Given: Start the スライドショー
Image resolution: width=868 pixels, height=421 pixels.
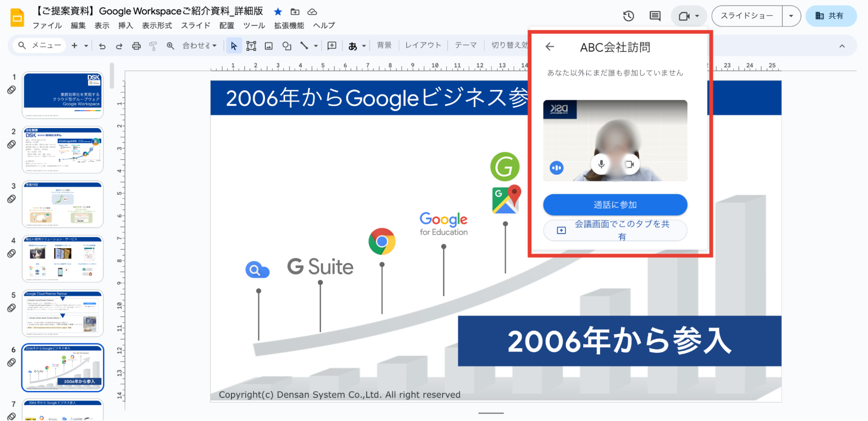Looking at the screenshot, I should pos(747,16).
